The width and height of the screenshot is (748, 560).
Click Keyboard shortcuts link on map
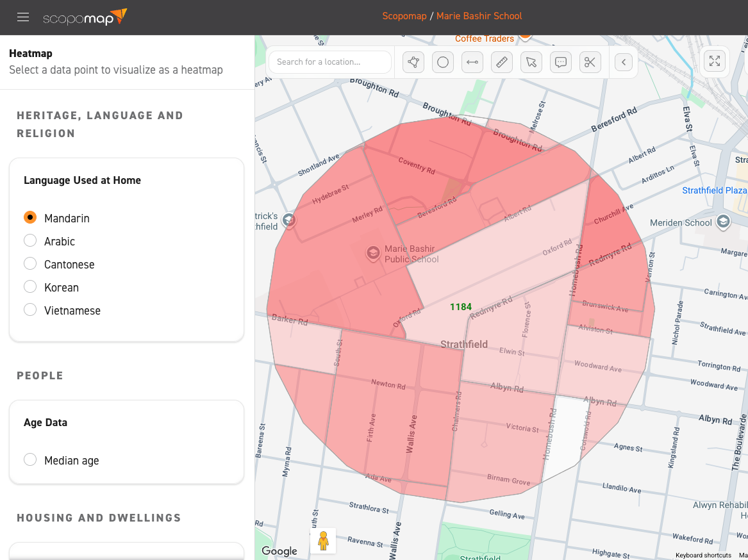point(703,556)
